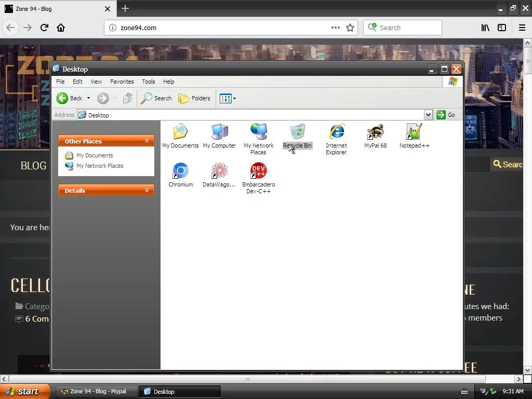Image resolution: width=532 pixels, height=399 pixels.
Task: Select the MyPal 68 shortcut
Action: [375, 136]
